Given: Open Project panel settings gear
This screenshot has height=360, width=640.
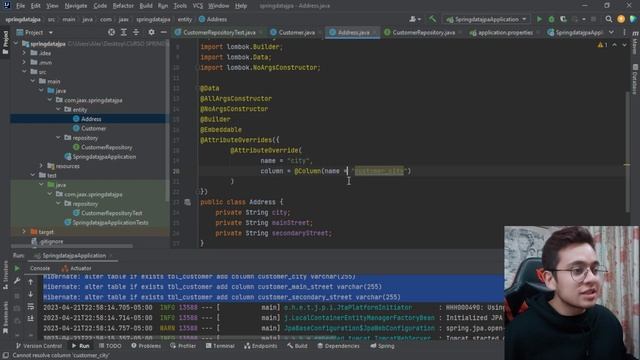Looking at the screenshot, I should [151, 32].
